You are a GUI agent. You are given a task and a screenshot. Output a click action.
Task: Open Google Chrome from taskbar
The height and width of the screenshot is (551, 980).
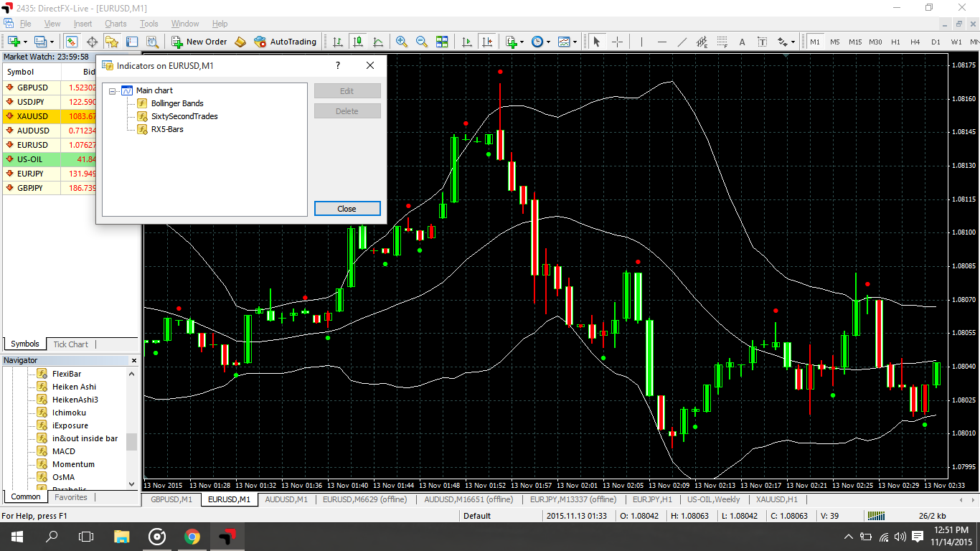tap(192, 537)
